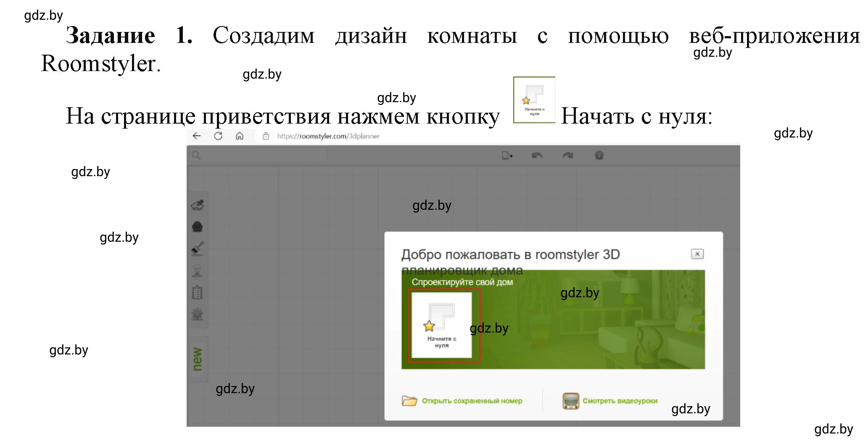Screen dimensions: 868x444
Task: Click the video tutorials TV icon
Action: point(571,401)
